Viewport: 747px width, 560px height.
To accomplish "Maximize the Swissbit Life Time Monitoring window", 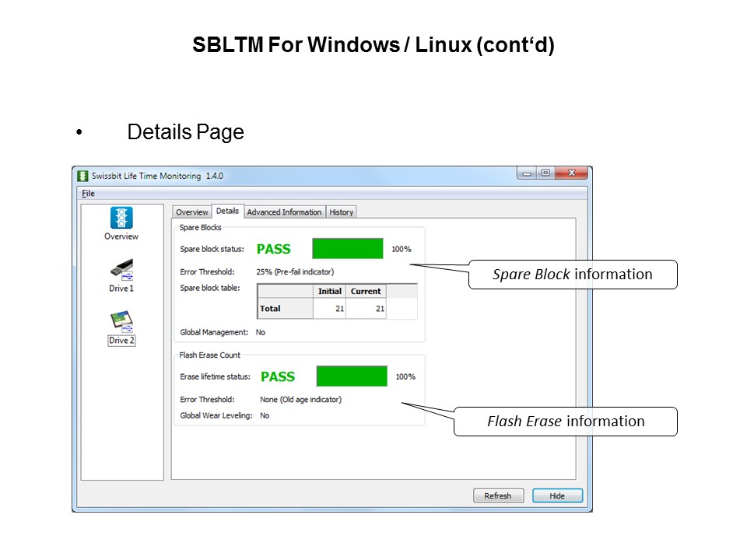I will tap(545, 173).
